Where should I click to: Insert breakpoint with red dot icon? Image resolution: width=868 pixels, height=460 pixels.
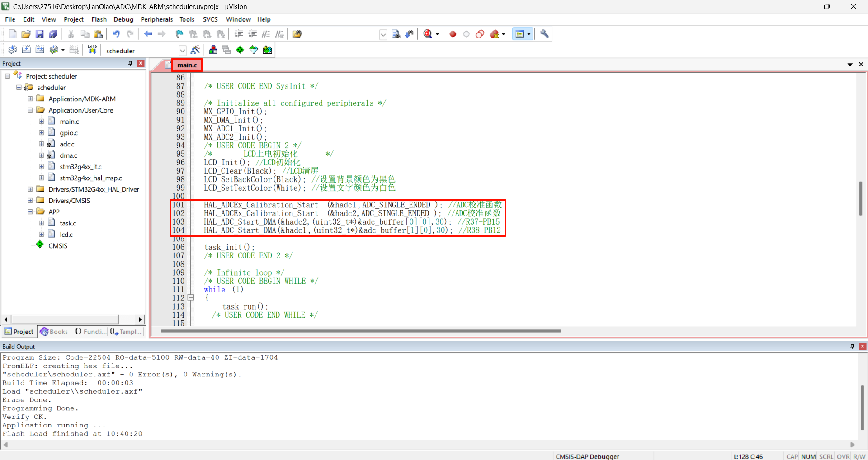(453, 34)
